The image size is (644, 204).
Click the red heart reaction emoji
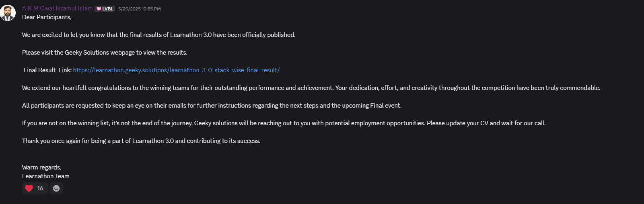[29, 188]
